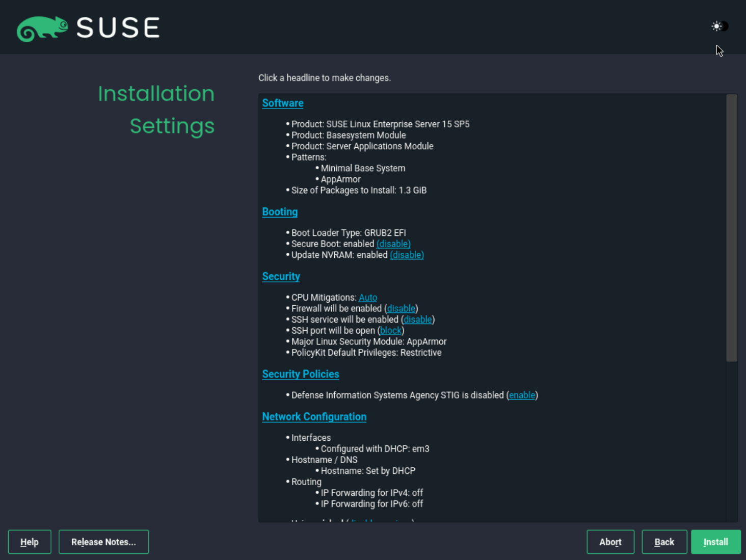Select 'PolicyKit Default Privileges: Restrictive' text

(x=366, y=353)
